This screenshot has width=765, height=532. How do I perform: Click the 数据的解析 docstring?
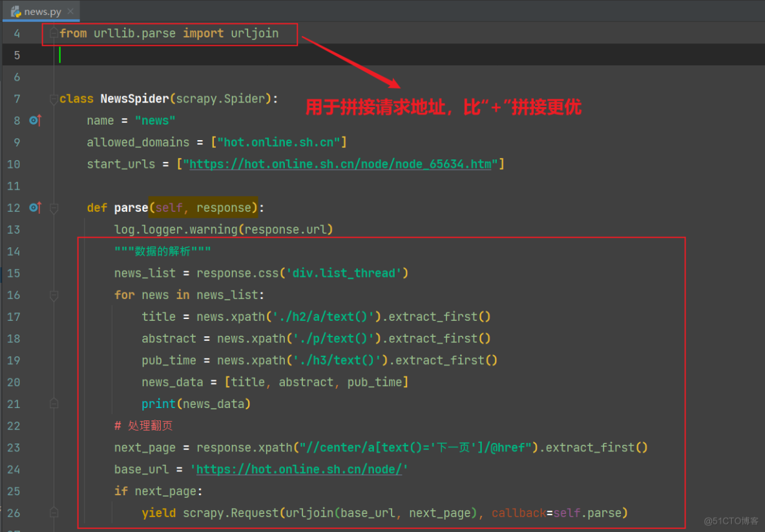point(162,251)
